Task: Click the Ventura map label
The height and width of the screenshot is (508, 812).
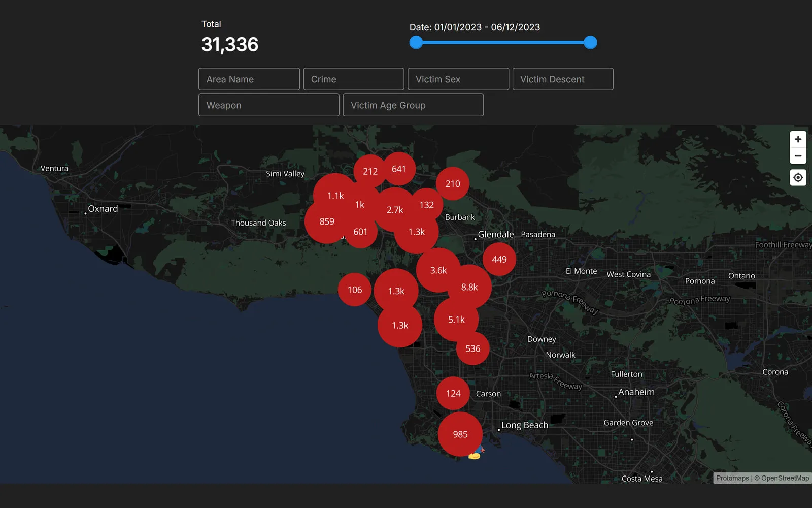Action: (x=54, y=169)
